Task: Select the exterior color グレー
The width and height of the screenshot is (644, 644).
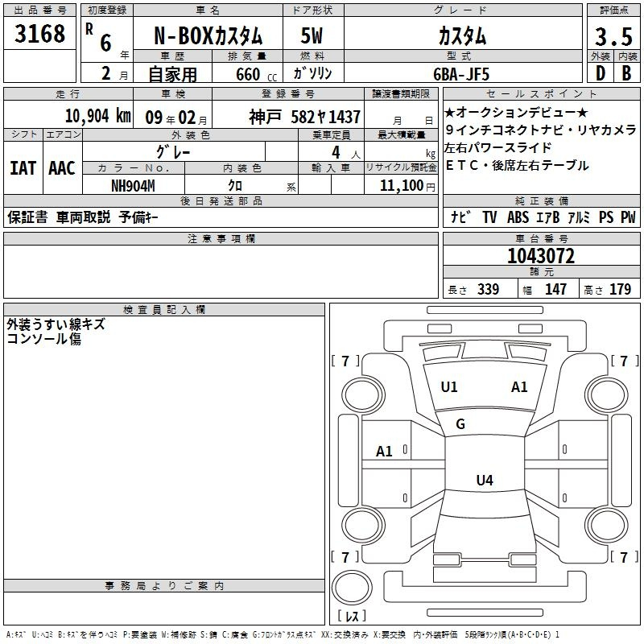Action: coord(173,152)
